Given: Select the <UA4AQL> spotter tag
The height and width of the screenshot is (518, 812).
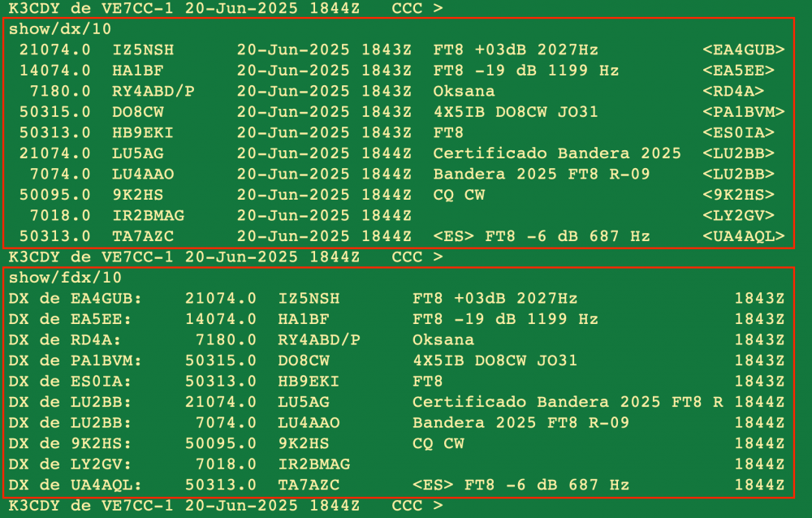Looking at the screenshot, I should [744, 236].
